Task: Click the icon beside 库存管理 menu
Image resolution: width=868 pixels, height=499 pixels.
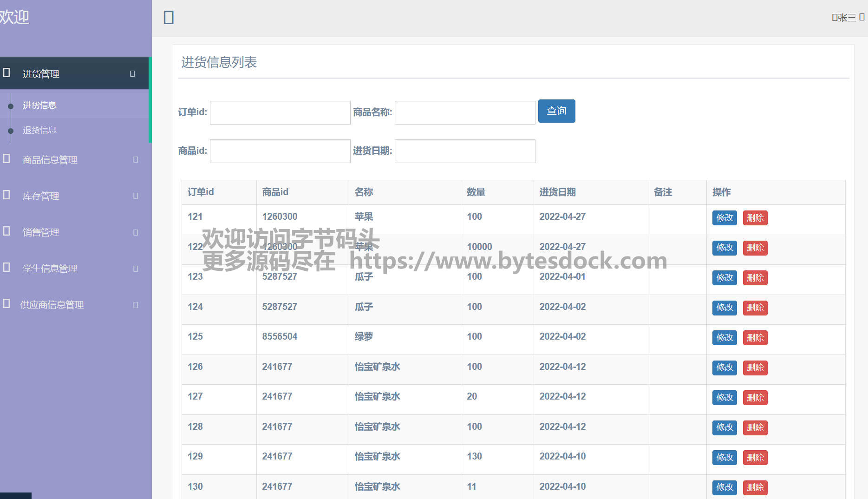Action: tap(7, 195)
